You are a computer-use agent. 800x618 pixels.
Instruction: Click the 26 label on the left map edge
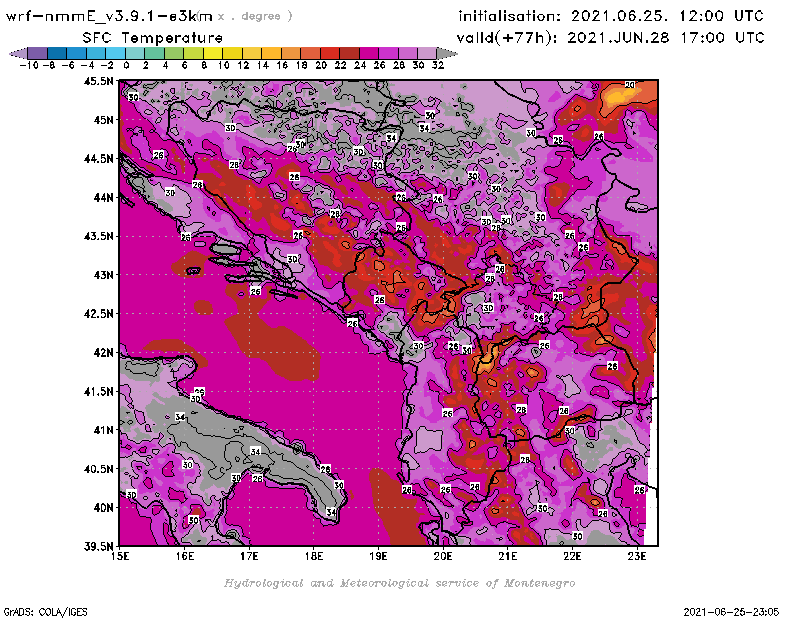pos(159,155)
